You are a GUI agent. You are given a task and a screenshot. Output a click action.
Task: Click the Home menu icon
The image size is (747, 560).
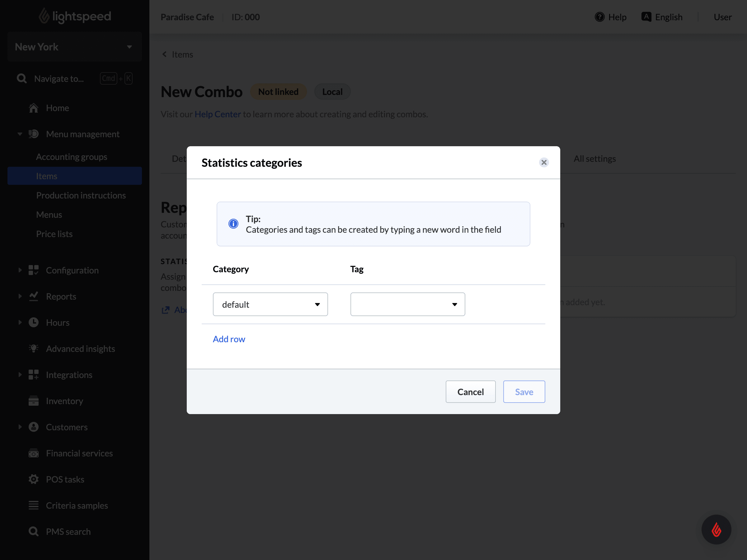pyautogui.click(x=34, y=108)
